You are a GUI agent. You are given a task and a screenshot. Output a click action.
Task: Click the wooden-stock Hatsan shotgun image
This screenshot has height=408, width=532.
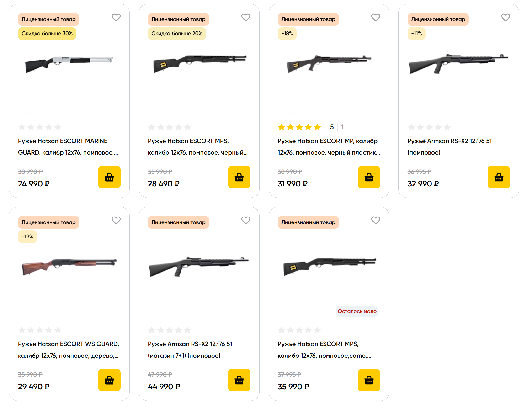69,266
